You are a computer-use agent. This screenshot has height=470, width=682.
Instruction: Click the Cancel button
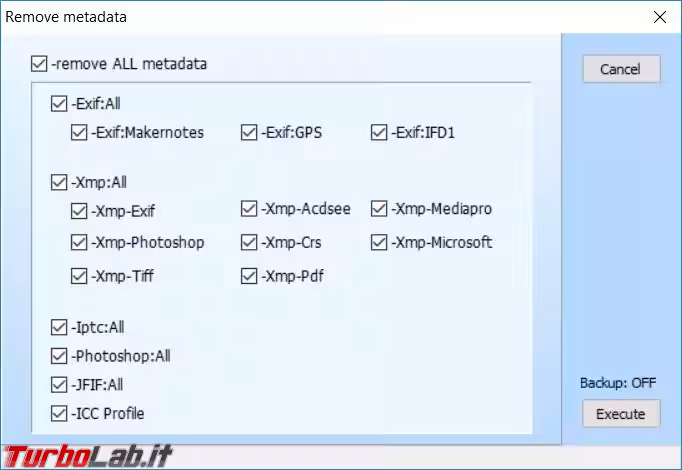click(620, 69)
